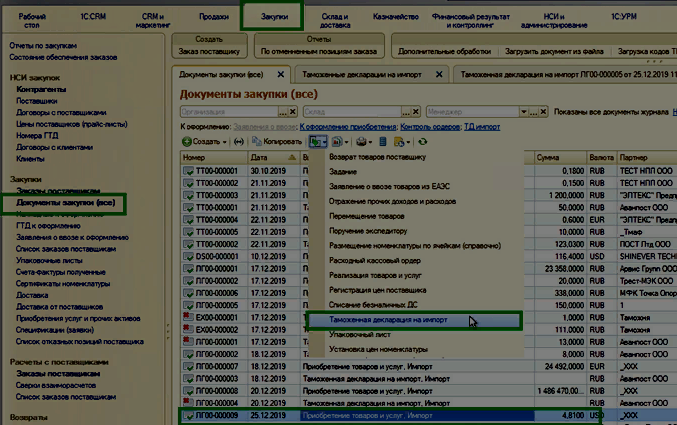Viewport: 677px width, 425px height.
Task: Click the 'Create based on' toolbar icon
Action: tap(319, 143)
